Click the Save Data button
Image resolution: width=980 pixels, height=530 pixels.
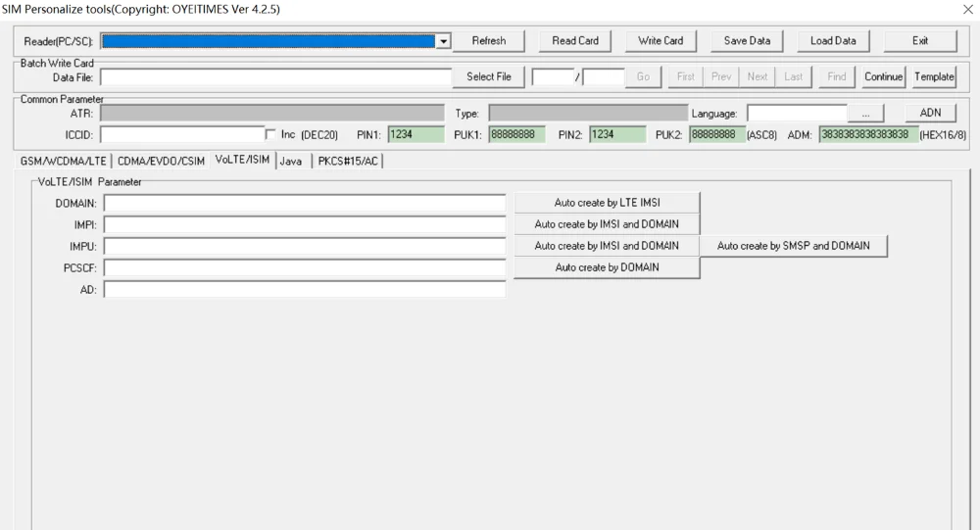(747, 40)
